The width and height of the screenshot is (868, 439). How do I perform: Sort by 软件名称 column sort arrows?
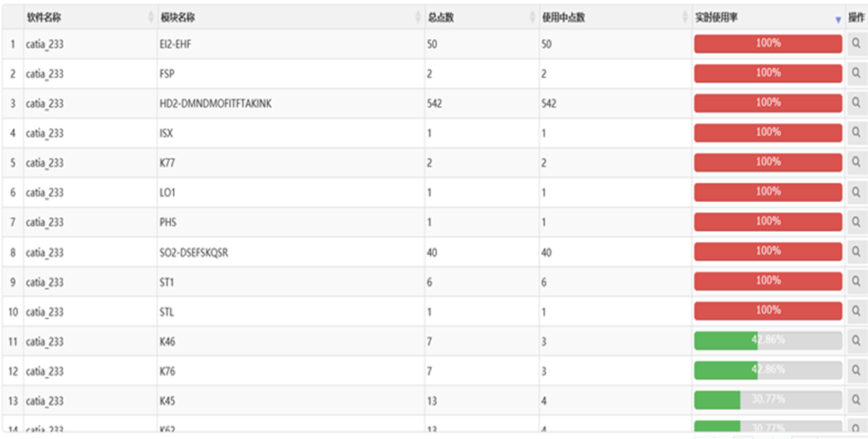pos(151,17)
